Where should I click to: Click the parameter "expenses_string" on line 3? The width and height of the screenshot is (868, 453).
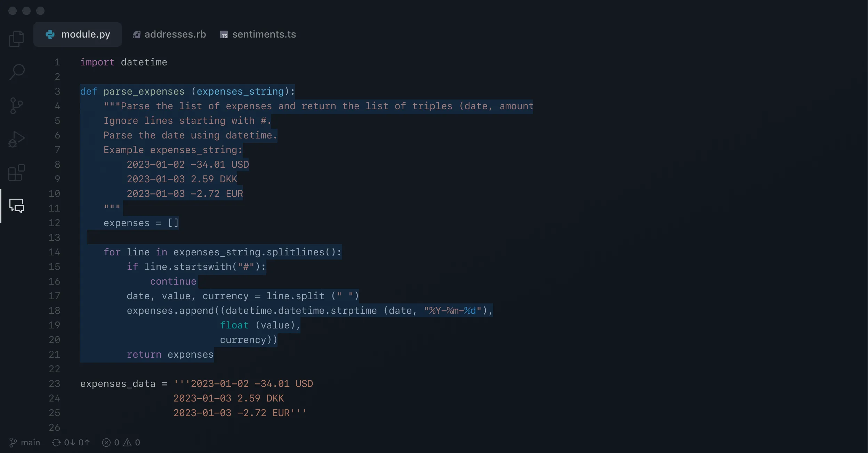240,92
